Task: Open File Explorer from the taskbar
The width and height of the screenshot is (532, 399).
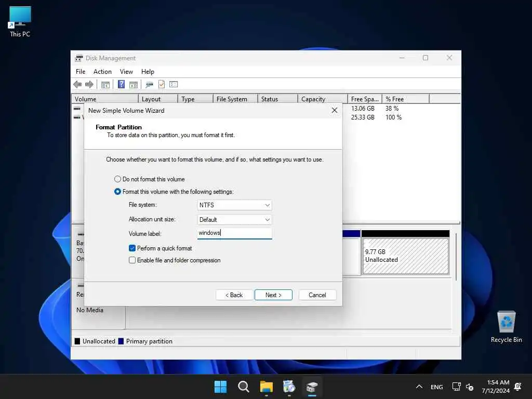Action: pos(267,387)
